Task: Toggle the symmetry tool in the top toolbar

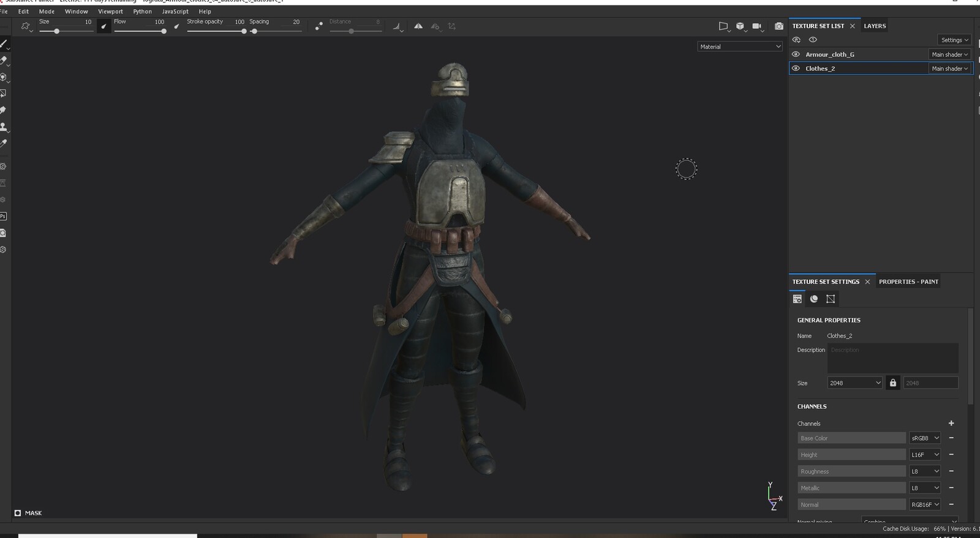Action: [418, 26]
